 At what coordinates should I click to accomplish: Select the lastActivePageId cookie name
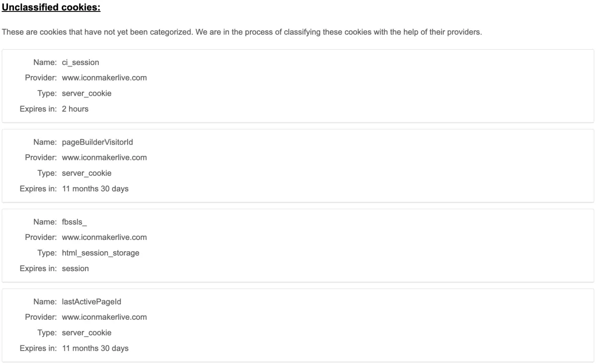tap(92, 302)
